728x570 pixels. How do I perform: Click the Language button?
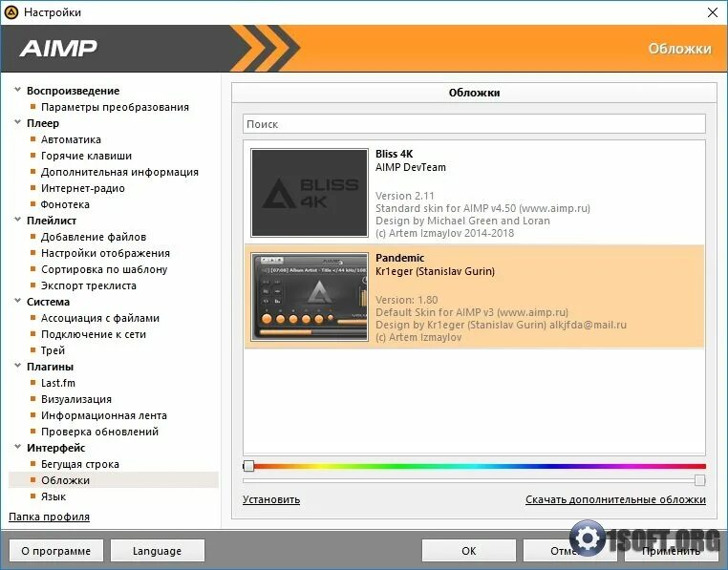(158, 551)
